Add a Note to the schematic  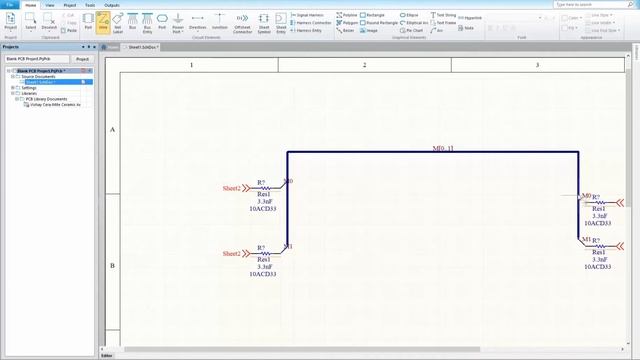pyautogui.click(x=466, y=28)
